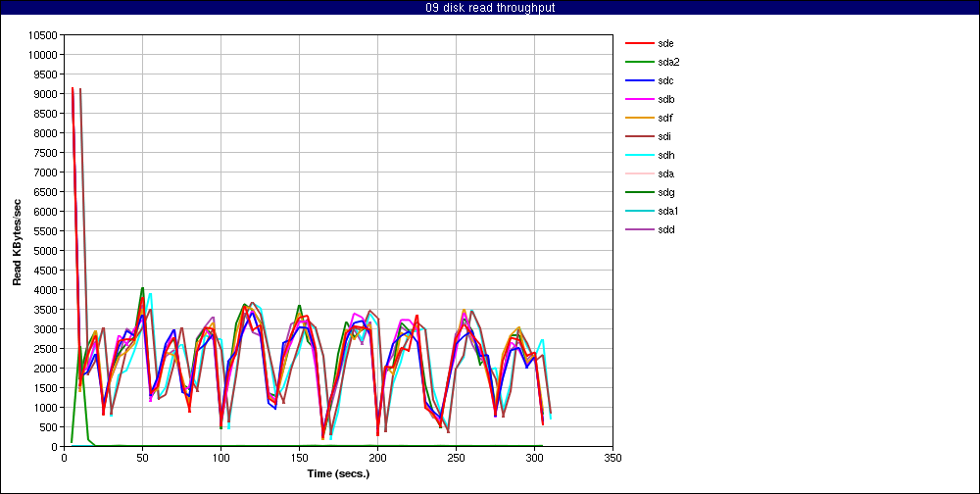
Task: Click the sde legend label
Action: (x=666, y=44)
